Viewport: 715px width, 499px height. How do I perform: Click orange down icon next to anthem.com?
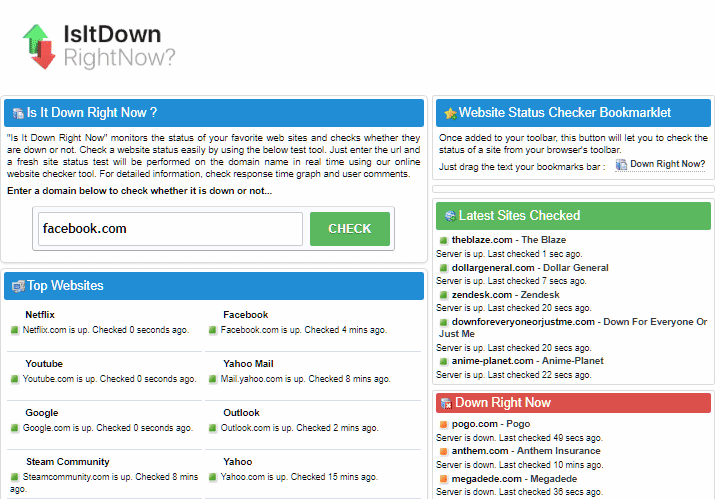[443, 452]
